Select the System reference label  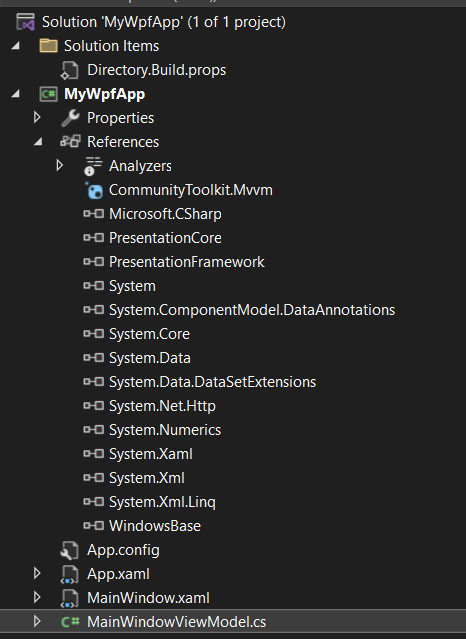click(132, 286)
